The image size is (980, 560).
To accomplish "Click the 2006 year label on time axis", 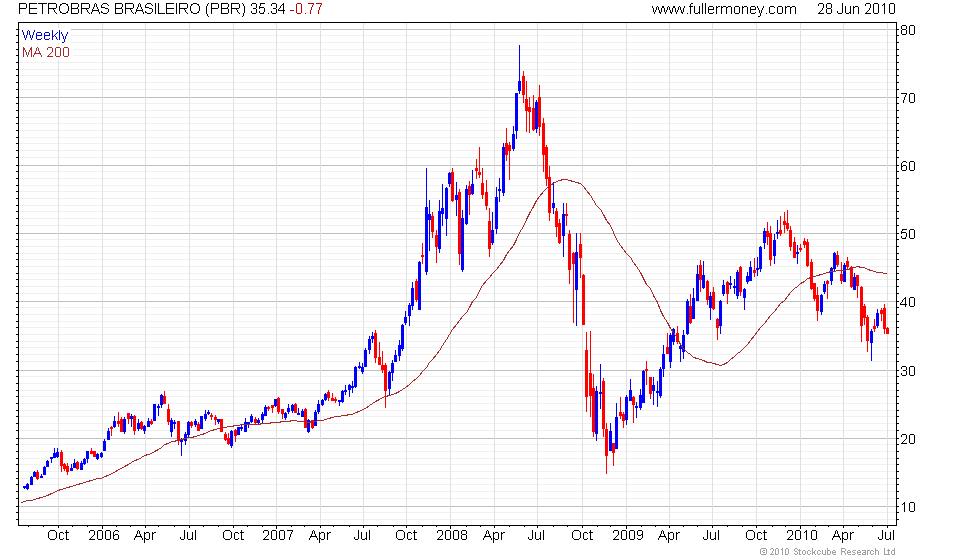I will 104,536.
